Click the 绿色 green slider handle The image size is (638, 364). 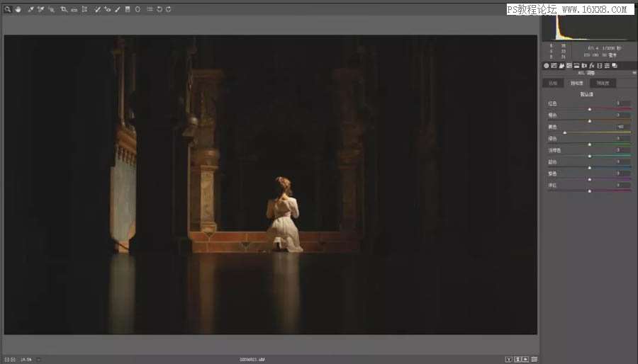click(x=590, y=144)
